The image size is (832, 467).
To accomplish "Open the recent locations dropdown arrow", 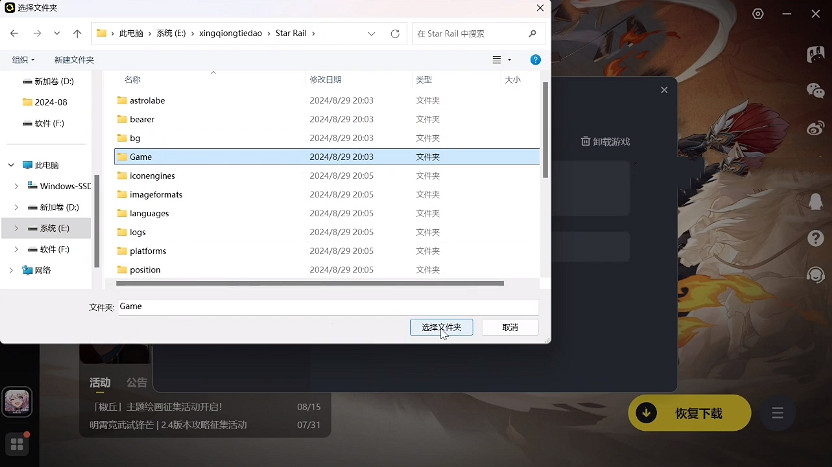I will (x=58, y=33).
